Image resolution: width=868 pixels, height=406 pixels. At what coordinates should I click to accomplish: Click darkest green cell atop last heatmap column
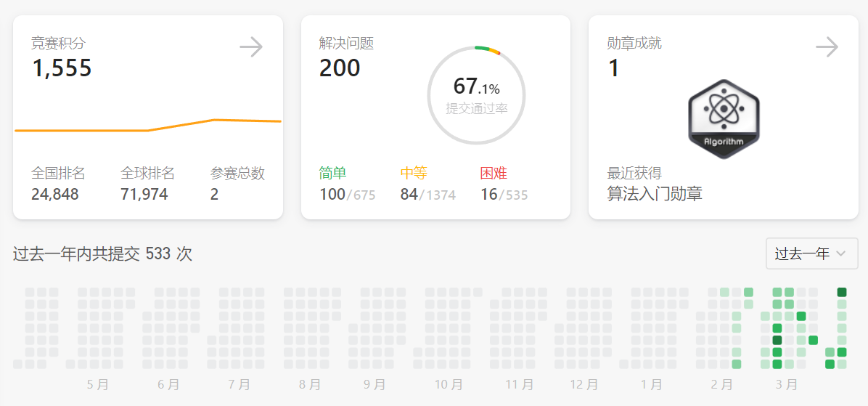(842, 292)
